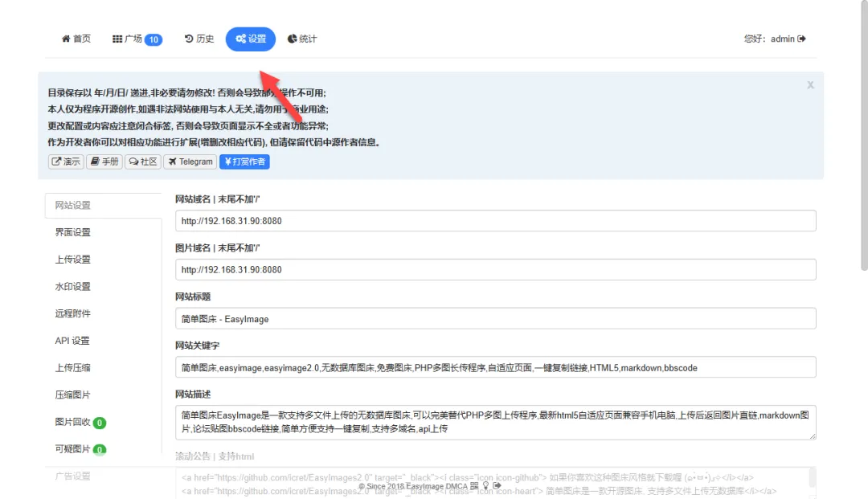Go to the 首页 home tab
Image resolution: width=868 pixels, height=499 pixels.
click(76, 39)
